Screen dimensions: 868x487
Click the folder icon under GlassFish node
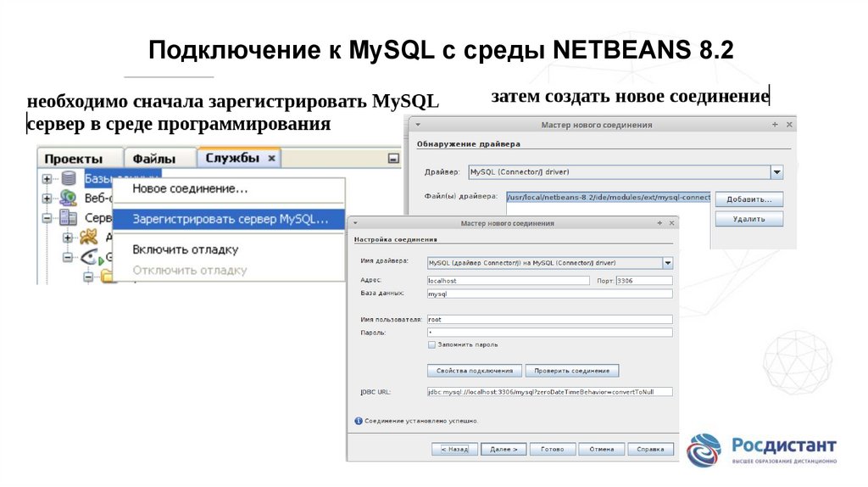click(106, 277)
